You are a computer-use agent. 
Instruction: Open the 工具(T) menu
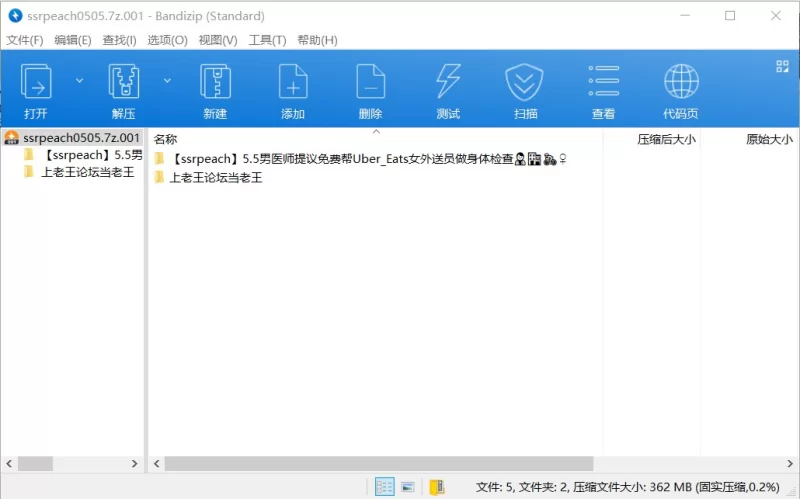tap(267, 40)
